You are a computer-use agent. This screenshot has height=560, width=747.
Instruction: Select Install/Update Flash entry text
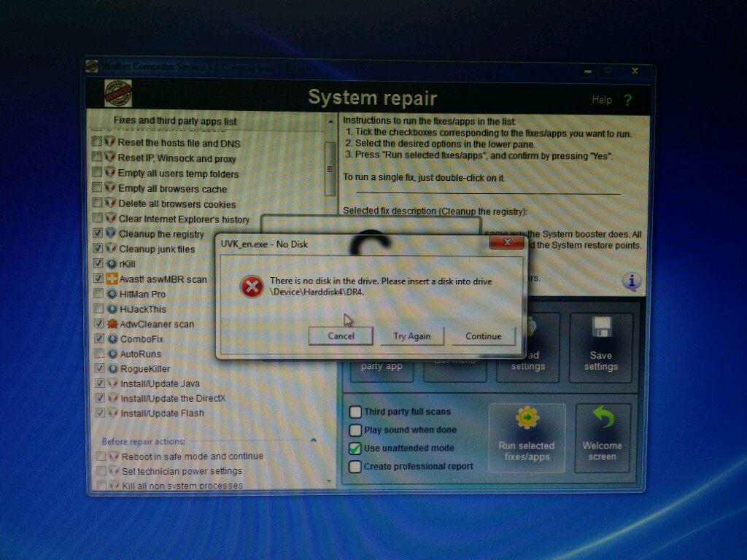(x=162, y=413)
